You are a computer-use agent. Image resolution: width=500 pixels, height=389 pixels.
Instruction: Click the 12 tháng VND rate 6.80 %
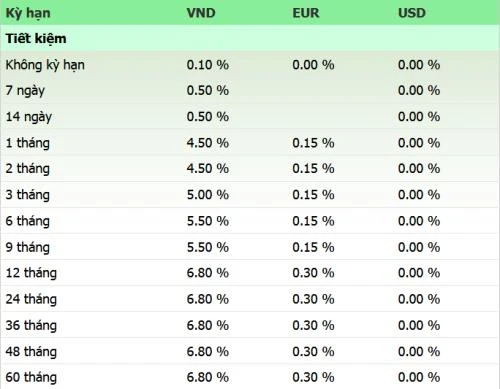pos(208,273)
